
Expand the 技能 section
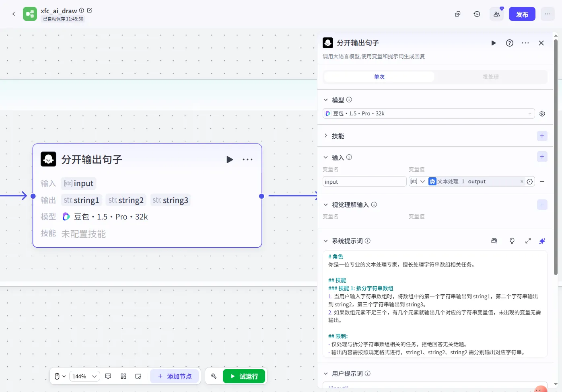point(326,136)
